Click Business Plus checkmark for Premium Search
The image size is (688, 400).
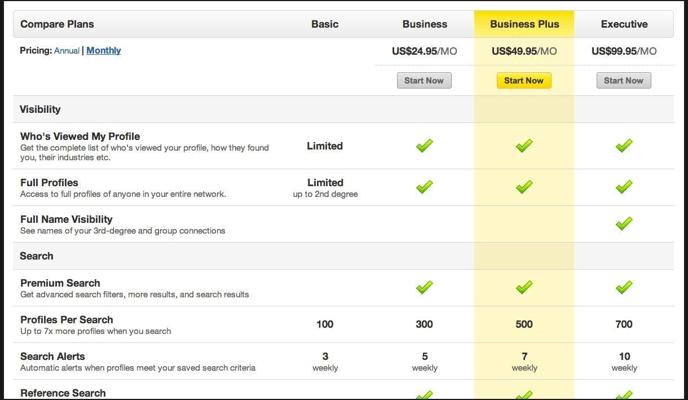(x=524, y=287)
